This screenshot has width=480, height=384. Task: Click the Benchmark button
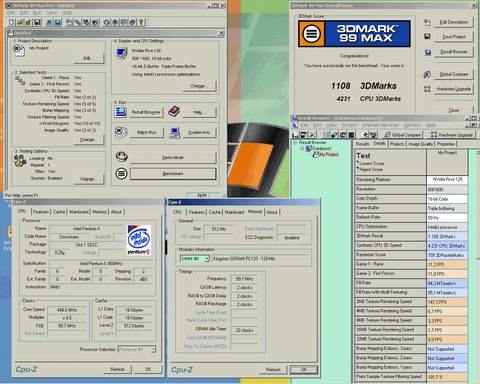173,174
